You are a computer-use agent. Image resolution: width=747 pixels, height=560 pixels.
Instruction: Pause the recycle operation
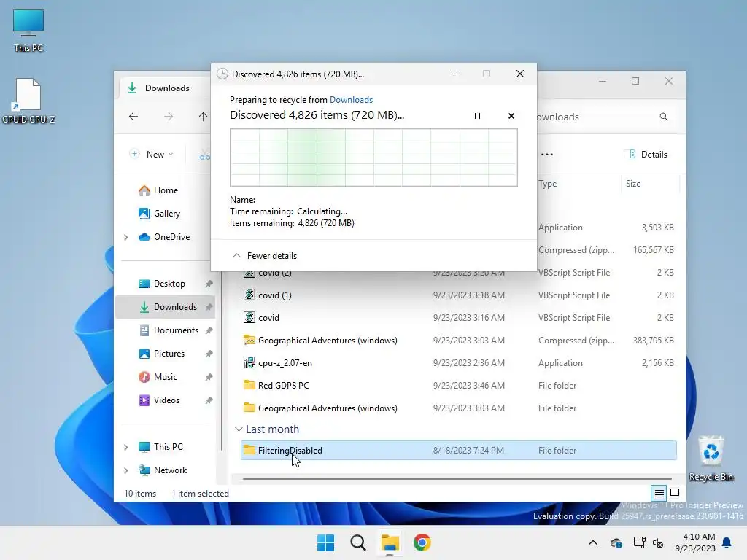pos(477,116)
